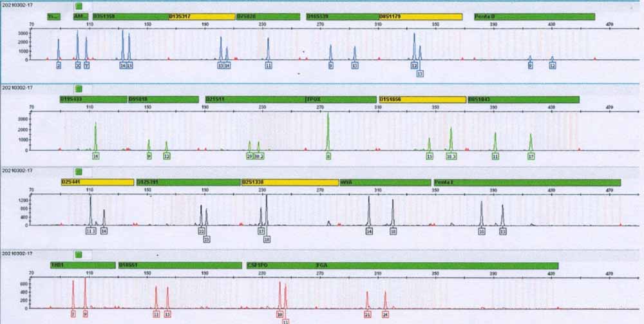
Task: Select the 16.3 allele label at D1S1656
Action: coord(451,157)
